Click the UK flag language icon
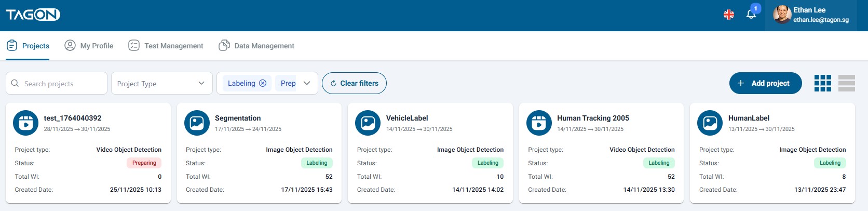Image resolution: width=868 pixels, height=211 pixels. 729,15
